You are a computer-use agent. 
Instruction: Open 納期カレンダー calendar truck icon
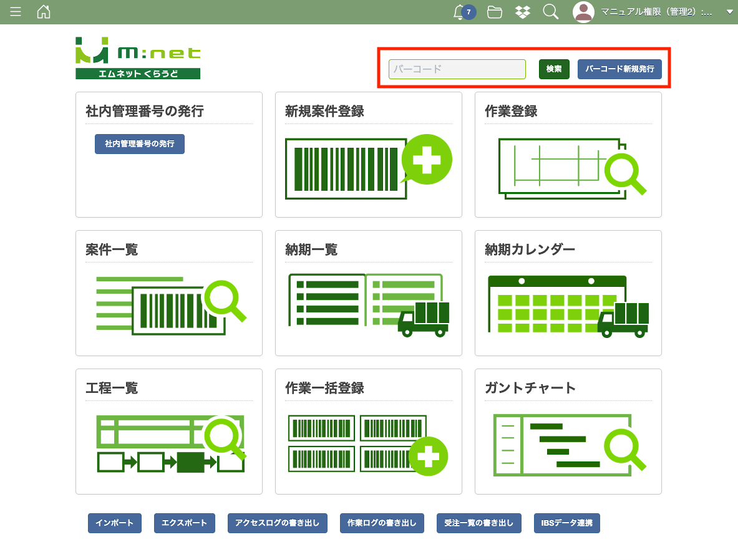(x=568, y=306)
